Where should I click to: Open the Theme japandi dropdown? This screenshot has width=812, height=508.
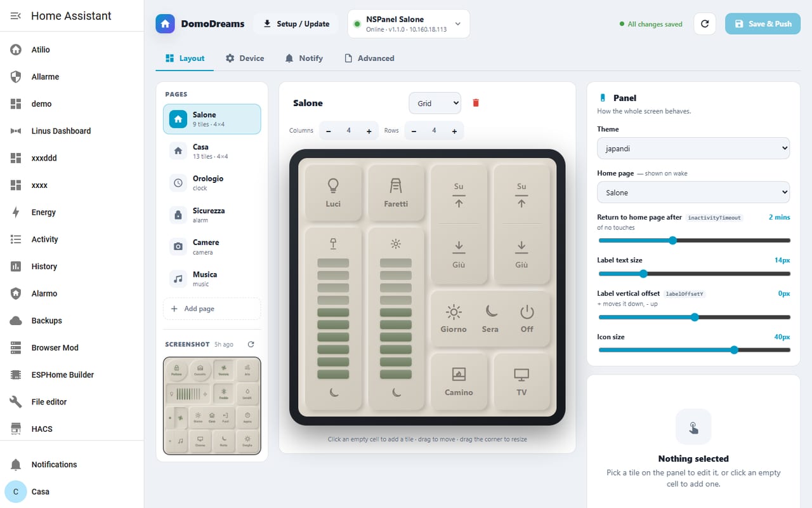coord(693,148)
